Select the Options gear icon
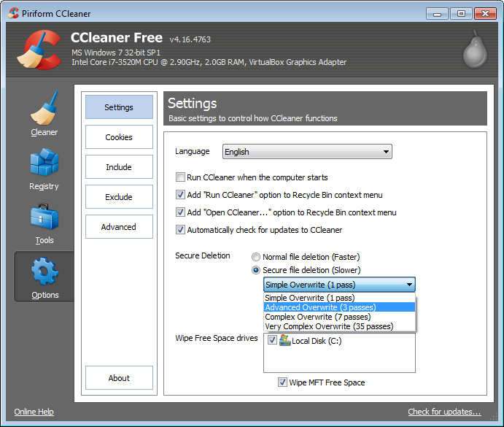504x427 pixels. 44,272
